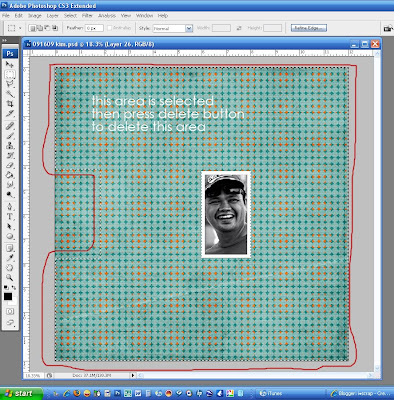Select the Magic Wand tool

(10, 94)
